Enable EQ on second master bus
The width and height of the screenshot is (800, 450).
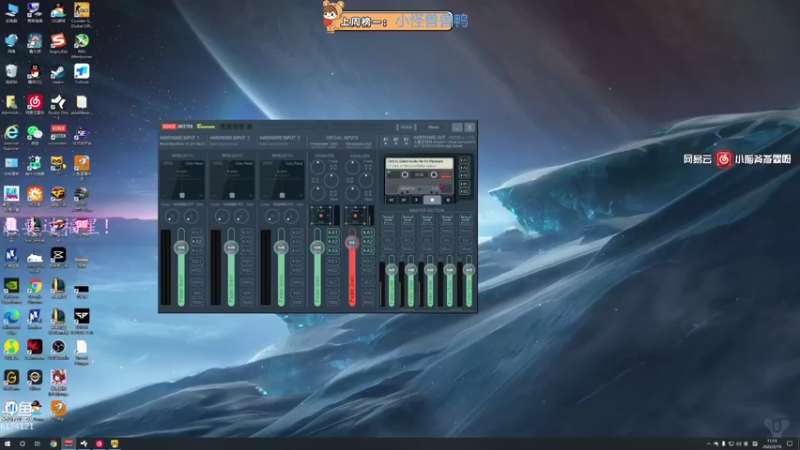[407, 240]
